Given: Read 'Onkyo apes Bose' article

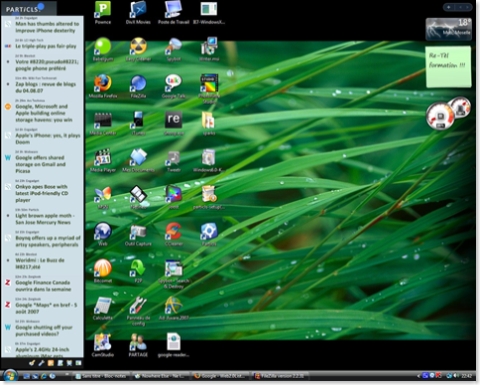Looking at the screenshot, I should click(x=42, y=193).
